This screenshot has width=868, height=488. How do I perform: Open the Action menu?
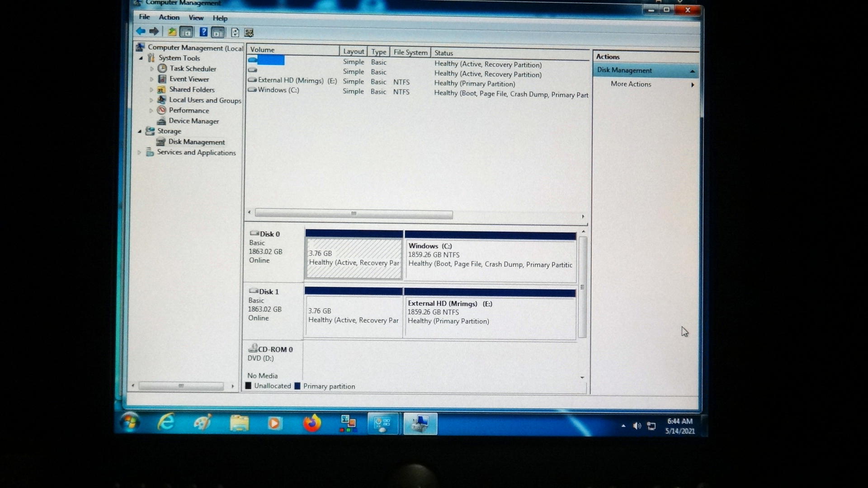point(169,17)
